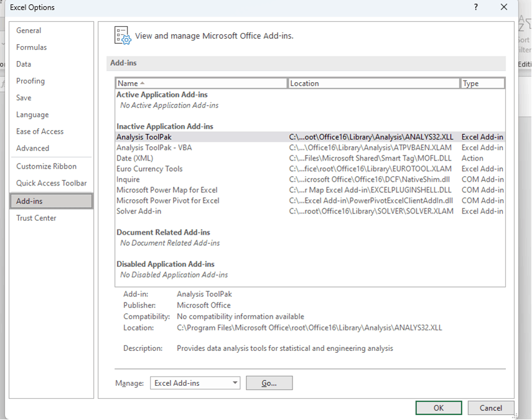Click the SOLVER.XLAM location path
The width and height of the screenshot is (532, 420).
(371, 212)
